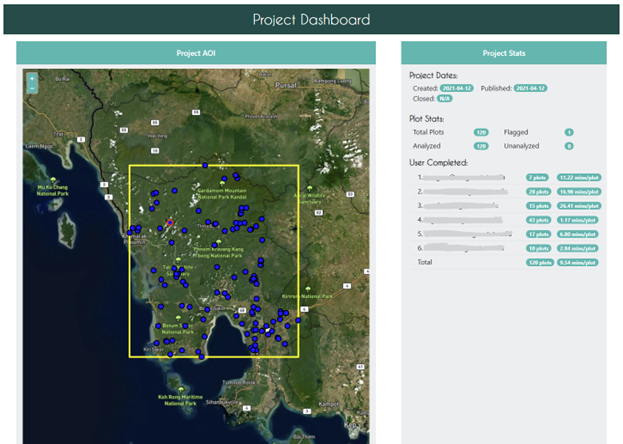
Task: Click the Project AOI panel header
Action: pos(196,53)
